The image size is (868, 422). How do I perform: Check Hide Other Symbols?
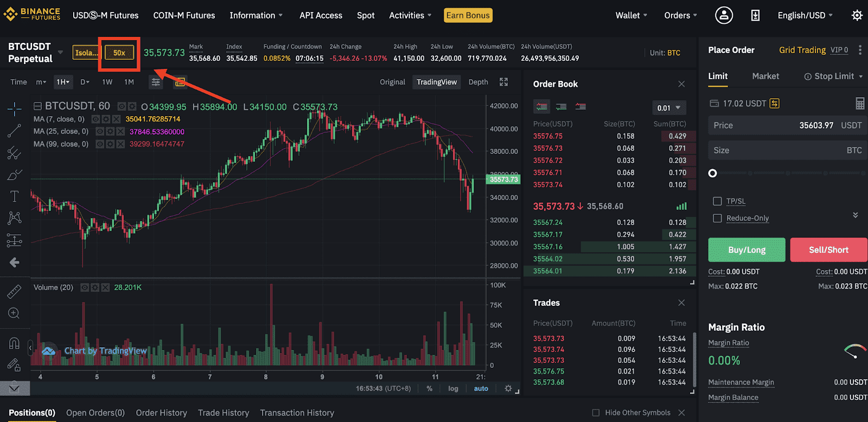click(596, 413)
